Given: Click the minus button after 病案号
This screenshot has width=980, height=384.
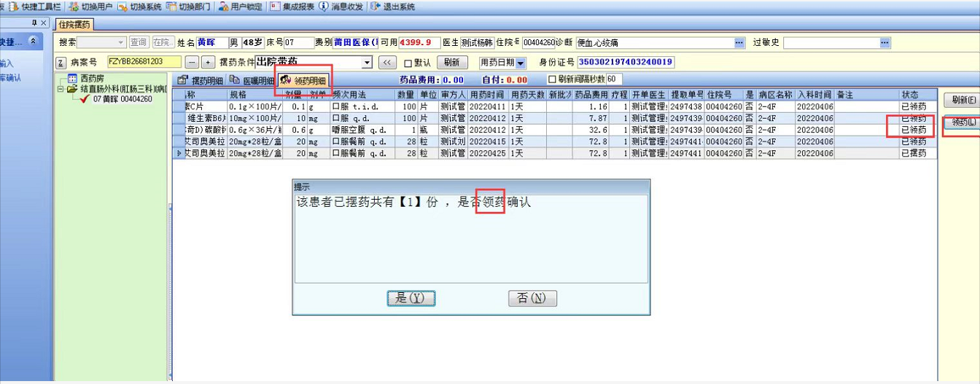Looking at the screenshot, I should 192,63.
